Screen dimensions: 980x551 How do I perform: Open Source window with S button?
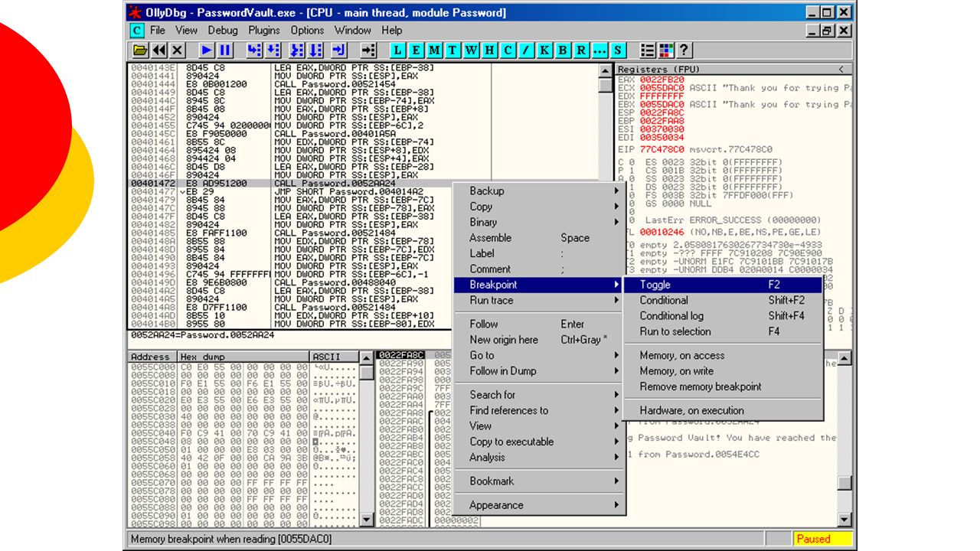click(x=618, y=51)
